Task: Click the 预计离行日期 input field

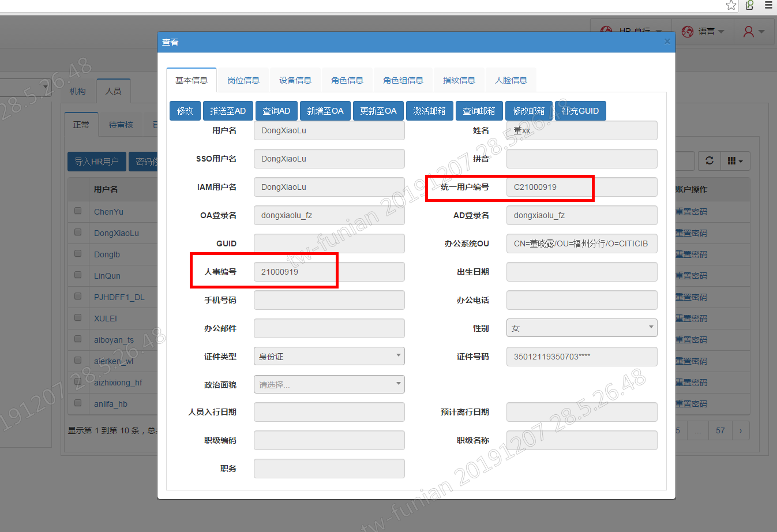Action: pyautogui.click(x=581, y=412)
